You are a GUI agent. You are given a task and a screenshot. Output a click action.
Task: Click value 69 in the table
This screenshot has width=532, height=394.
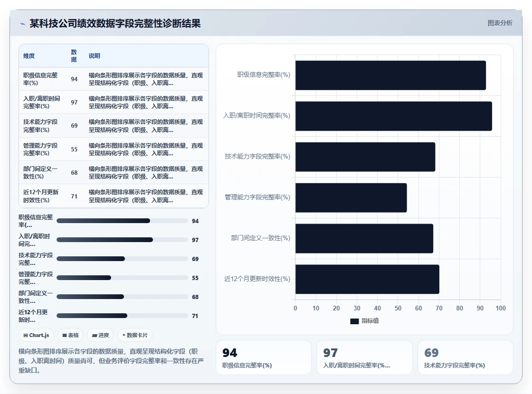(74, 126)
